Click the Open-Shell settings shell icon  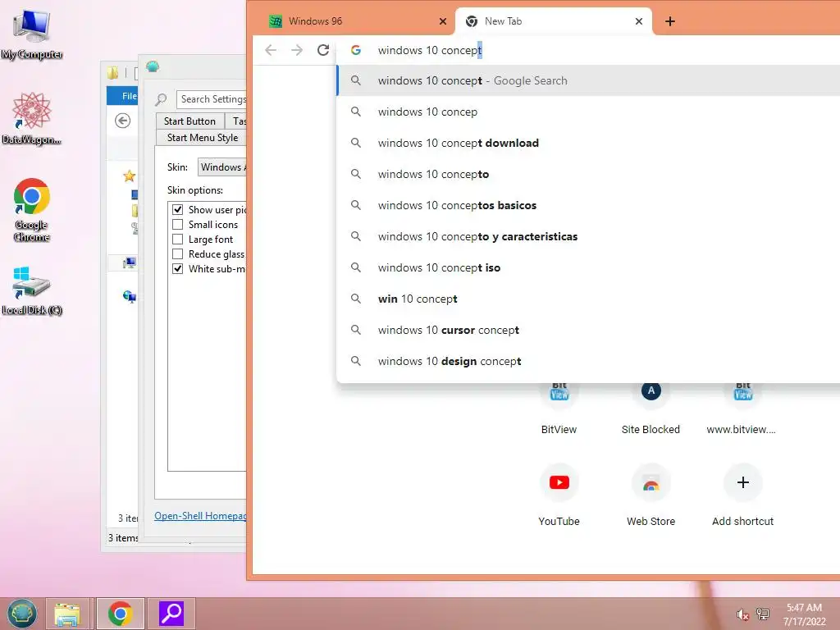(x=153, y=66)
